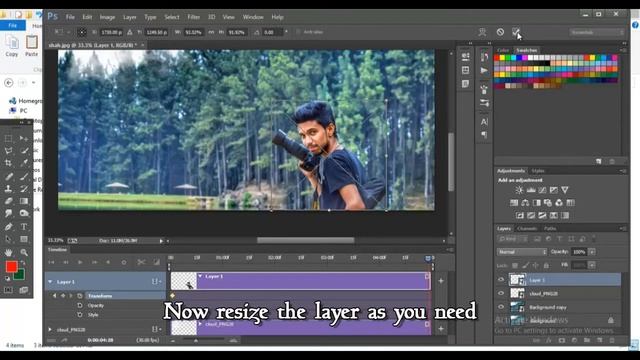Select the Hand tool

pos(8,253)
